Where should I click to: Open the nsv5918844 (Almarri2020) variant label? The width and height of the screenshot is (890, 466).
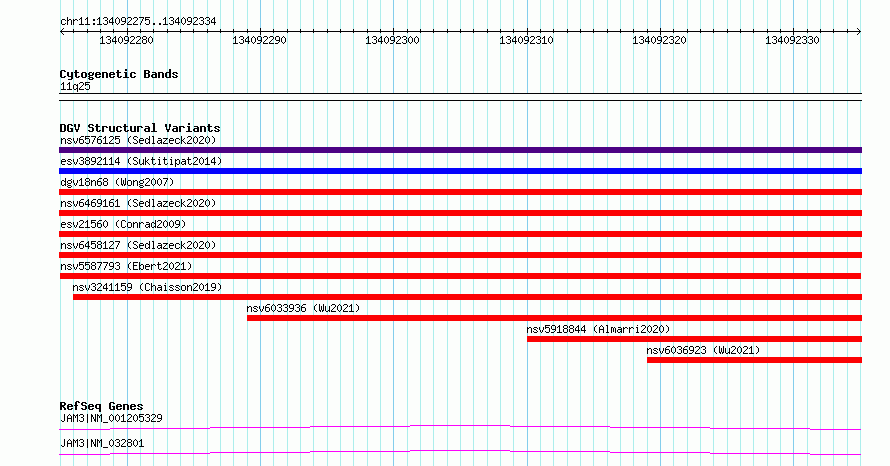[598, 329]
